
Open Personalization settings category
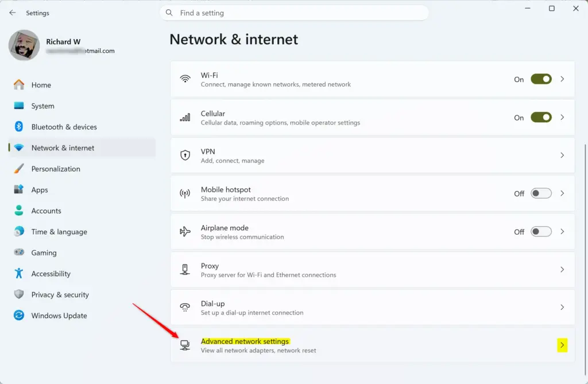tap(82, 169)
